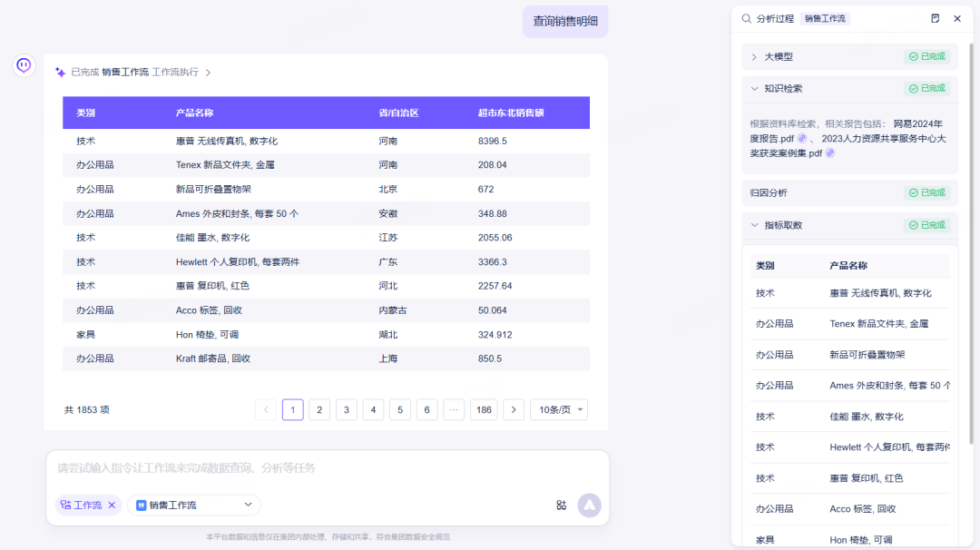Screen dimensions: 980x550
Task: Select cell 佳能 墨水, 数字化 in main table
Action: pos(212,238)
